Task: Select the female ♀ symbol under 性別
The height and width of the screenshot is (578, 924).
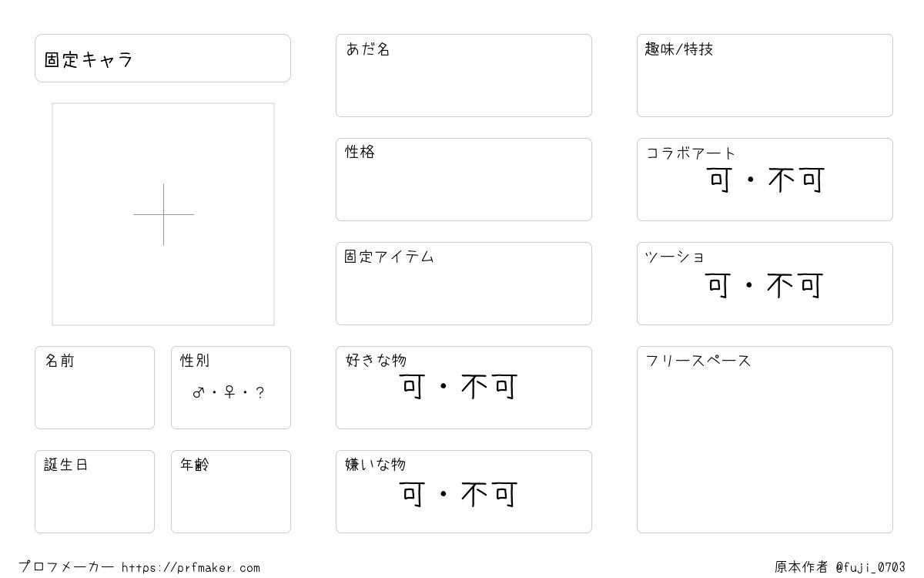Action: [x=229, y=393]
